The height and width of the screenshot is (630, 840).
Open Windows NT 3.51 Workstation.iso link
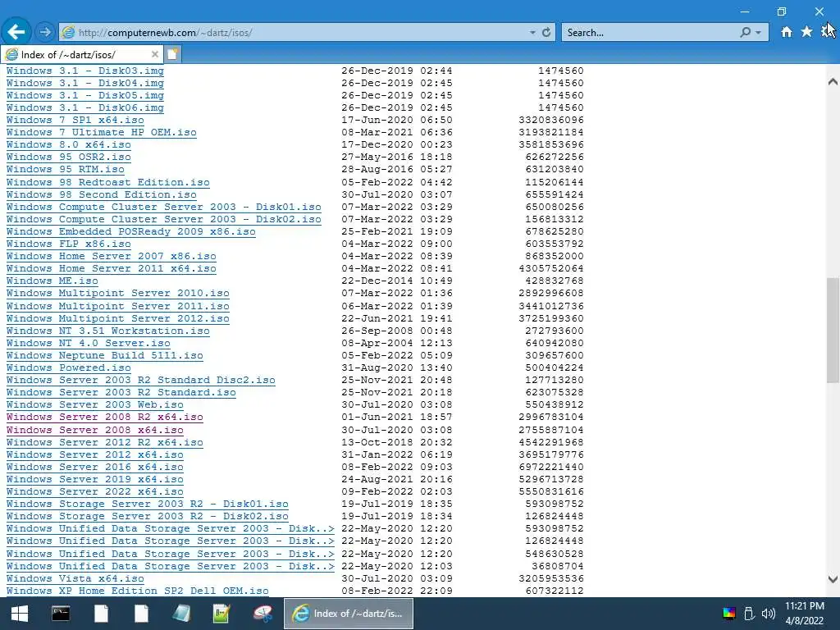107,331
